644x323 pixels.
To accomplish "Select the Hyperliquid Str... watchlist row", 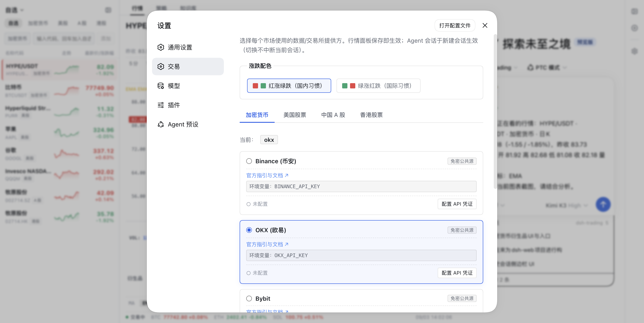I will 59,112.
